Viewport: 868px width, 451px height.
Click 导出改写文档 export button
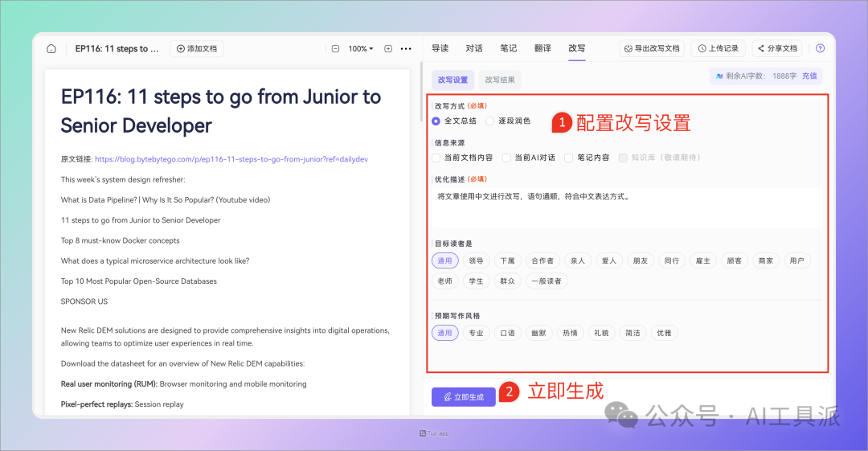(x=652, y=49)
